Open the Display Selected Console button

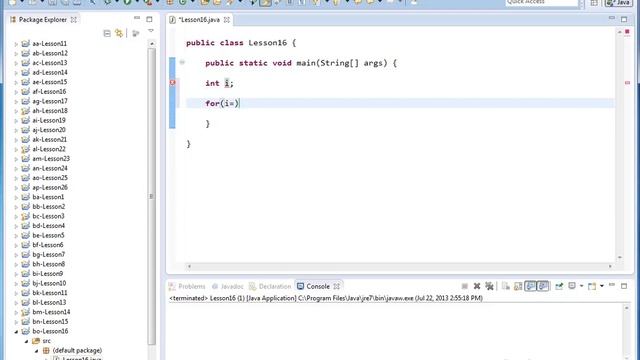click(572, 286)
